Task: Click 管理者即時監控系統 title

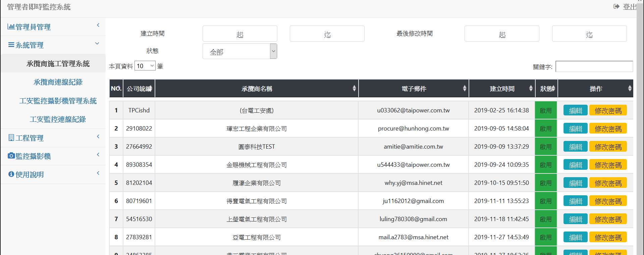Action: point(39,7)
